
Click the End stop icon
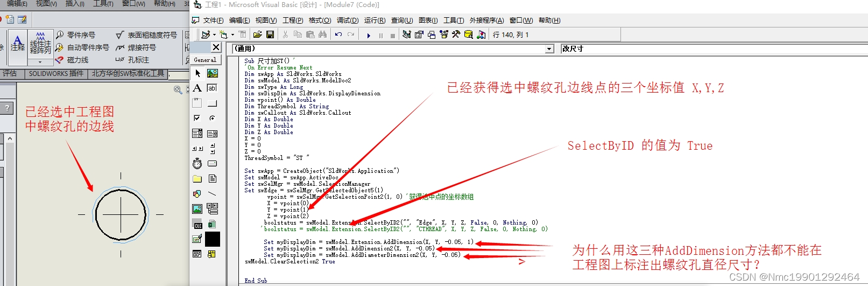pyautogui.click(x=393, y=36)
